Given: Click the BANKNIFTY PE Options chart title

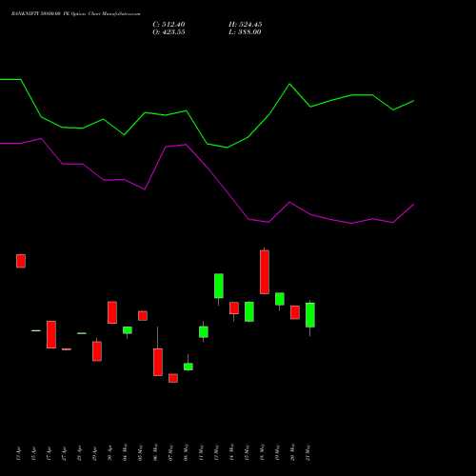Looking at the screenshot, I should [75, 14].
